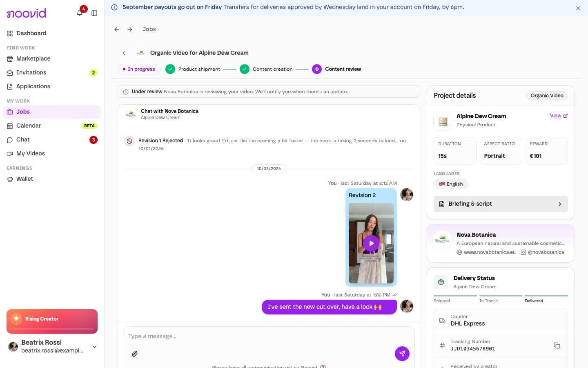Click the Product shipment step checkmark
This screenshot has height=368, width=588.
tap(170, 69)
